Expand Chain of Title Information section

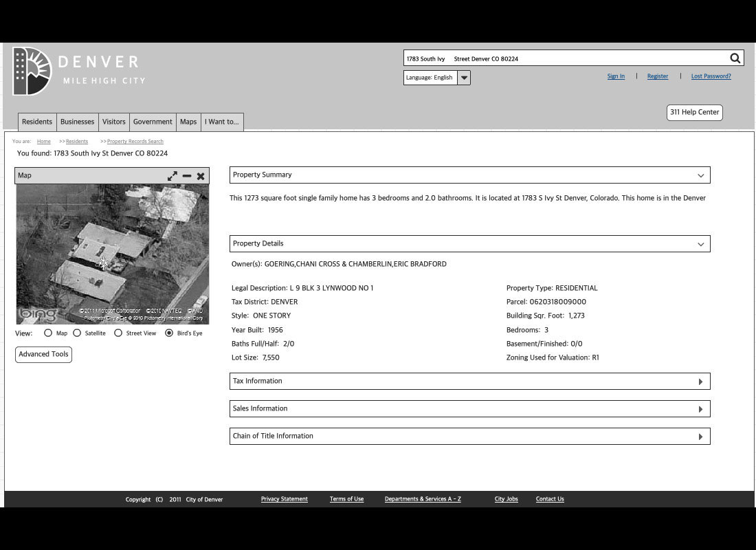coord(700,437)
